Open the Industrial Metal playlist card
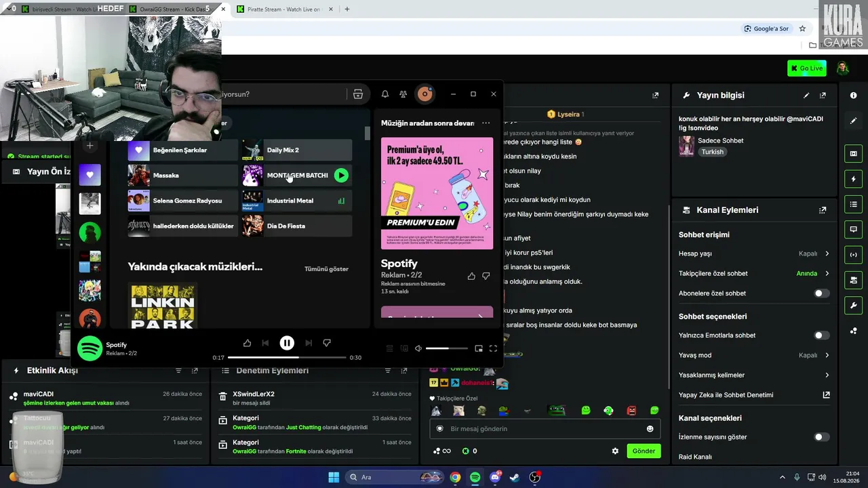 point(297,201)
